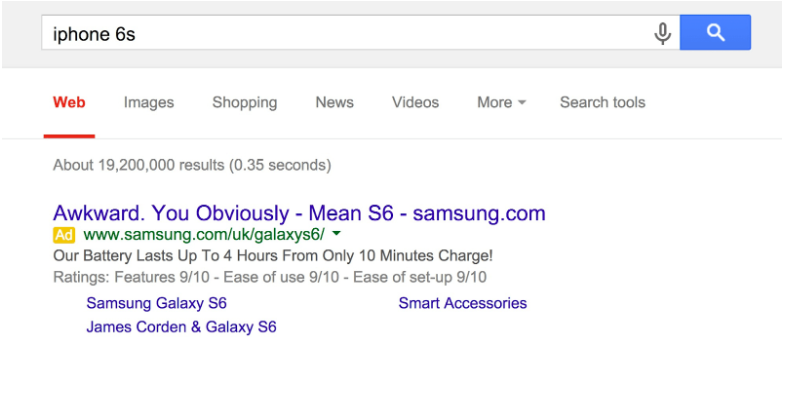Click the Ratings Features 9/10 line

[270, 277]
